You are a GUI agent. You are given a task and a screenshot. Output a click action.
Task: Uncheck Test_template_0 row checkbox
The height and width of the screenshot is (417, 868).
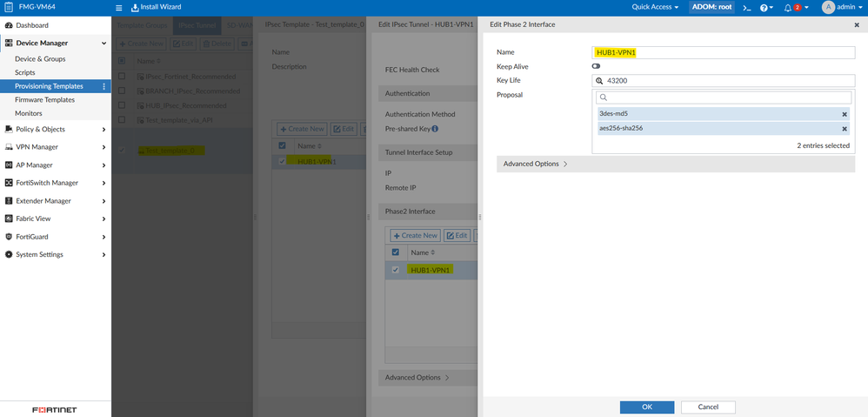122,150
